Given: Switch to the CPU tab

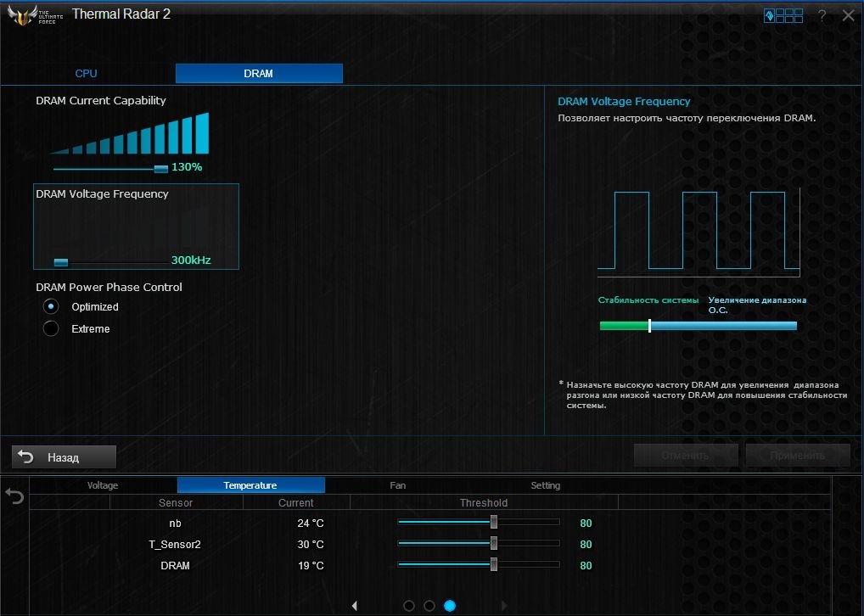Looking at the screenshot, I should pyautogui.click(x=86, y=73).
